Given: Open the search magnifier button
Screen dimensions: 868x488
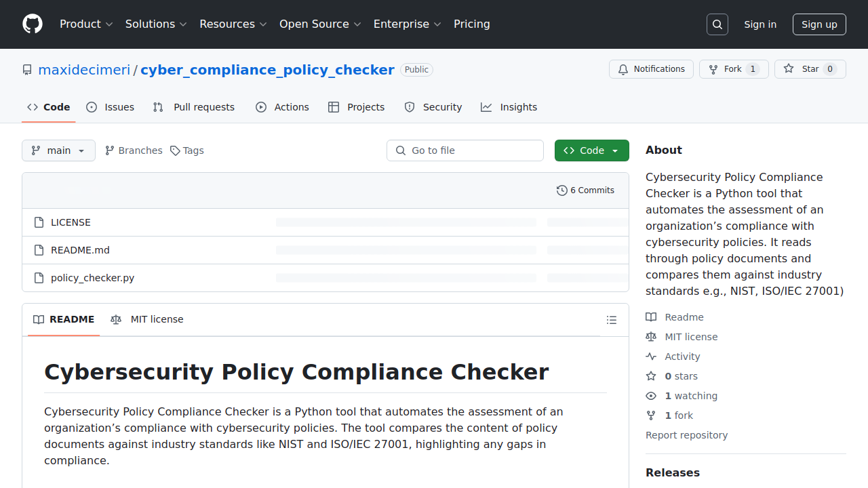Looking at the screenshot, I should [x=717, y=24].
